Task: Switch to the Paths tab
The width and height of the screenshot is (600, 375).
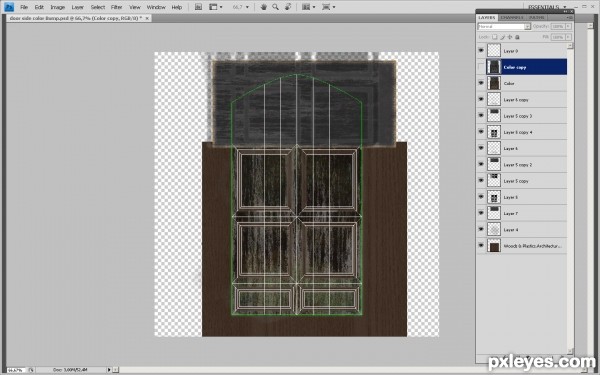Action: [536, 18]
